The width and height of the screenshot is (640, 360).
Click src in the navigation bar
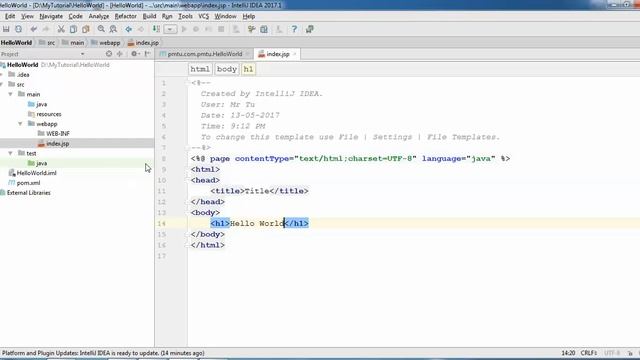click(x=47, y=42)
